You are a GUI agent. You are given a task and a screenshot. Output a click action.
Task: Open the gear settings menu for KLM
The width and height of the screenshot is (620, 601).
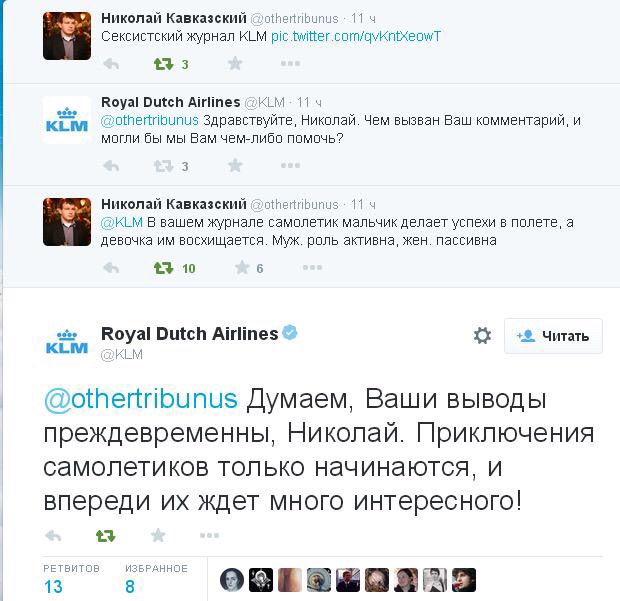482,336
